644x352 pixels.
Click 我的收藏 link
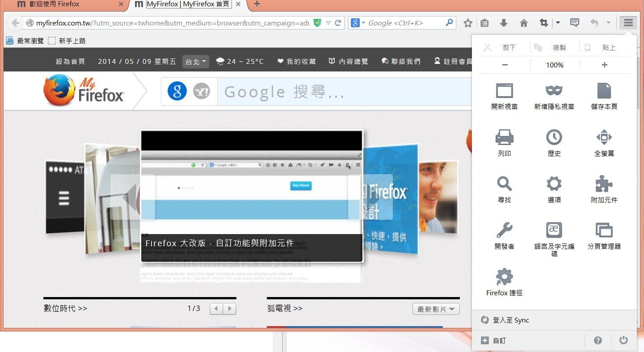click(x=297, y=61)
